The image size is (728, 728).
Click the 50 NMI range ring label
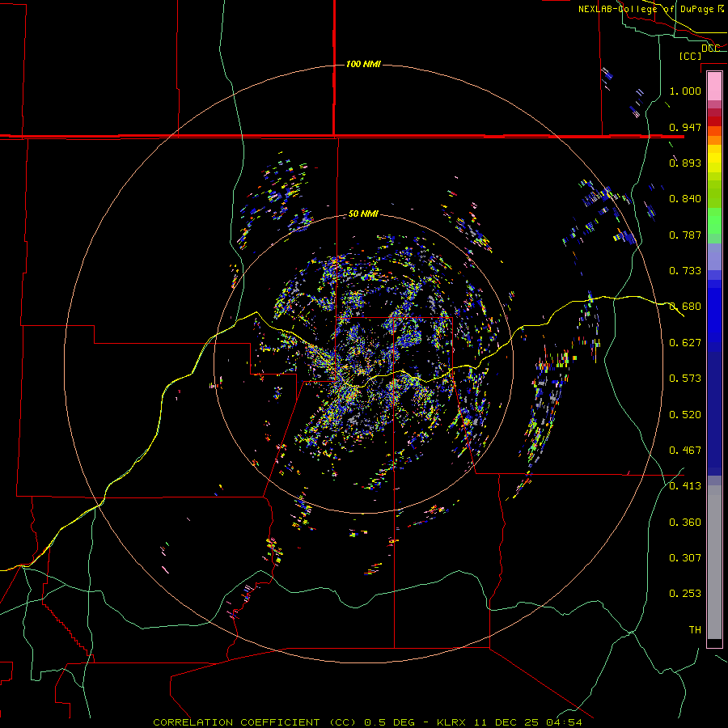click(363, 214)
